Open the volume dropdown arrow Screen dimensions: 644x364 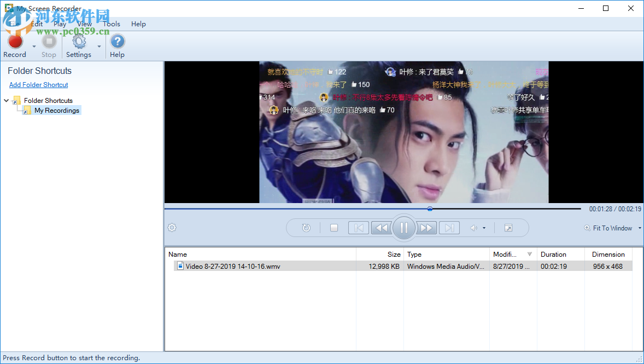(x=483, y=229)
